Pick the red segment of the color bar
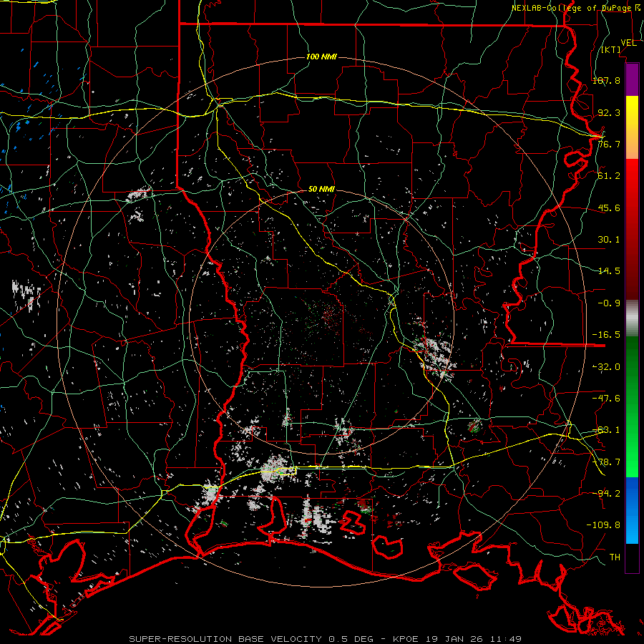This screenshot has width=644, height=644. [632, 229]
